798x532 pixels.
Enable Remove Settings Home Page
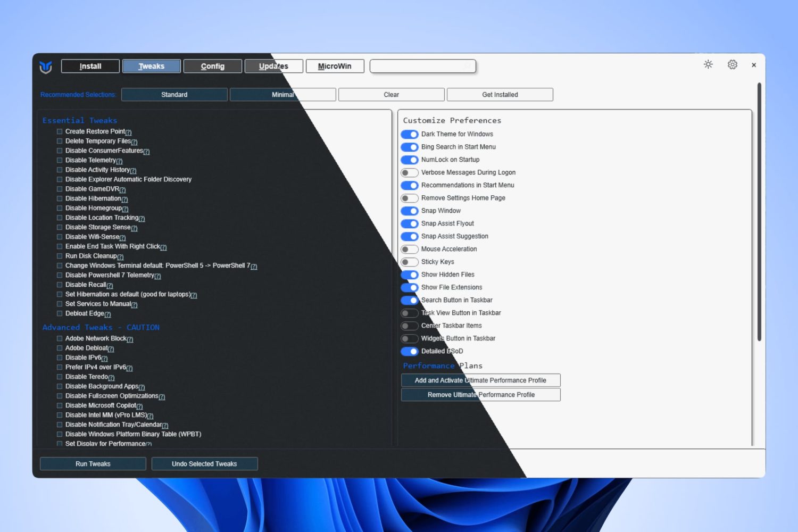410,198
